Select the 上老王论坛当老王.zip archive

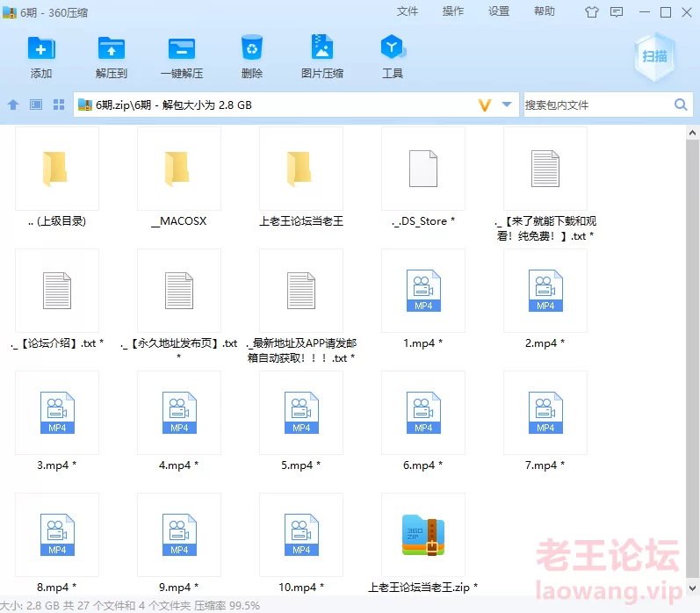point(423,544)
